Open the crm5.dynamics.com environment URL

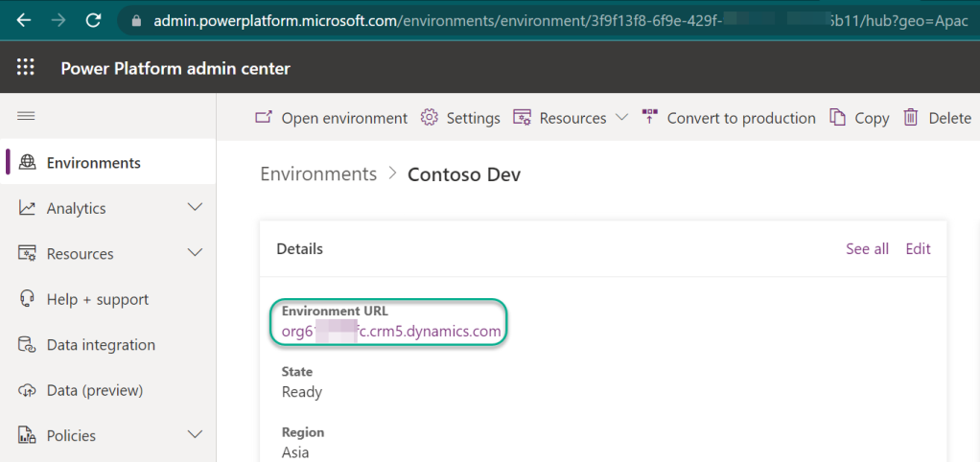tap(391, 332)
